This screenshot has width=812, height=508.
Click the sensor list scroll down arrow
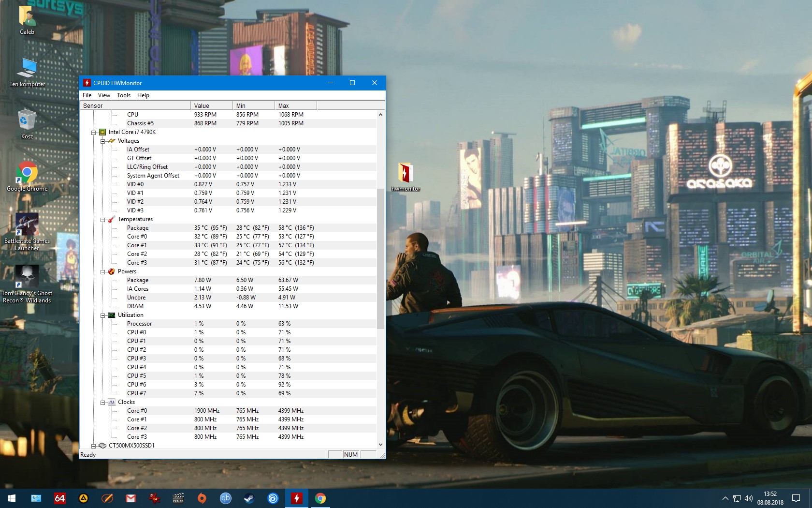380,444
